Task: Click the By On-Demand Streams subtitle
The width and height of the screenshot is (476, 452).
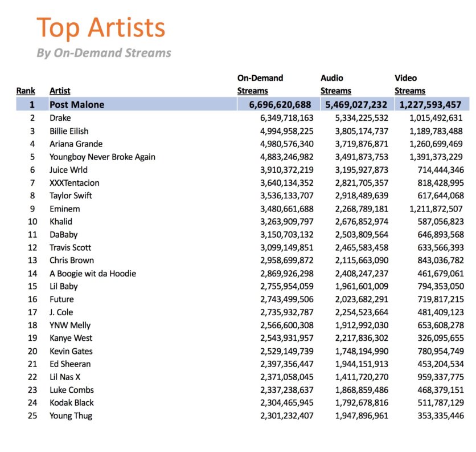Action: (x=104, y=53)
